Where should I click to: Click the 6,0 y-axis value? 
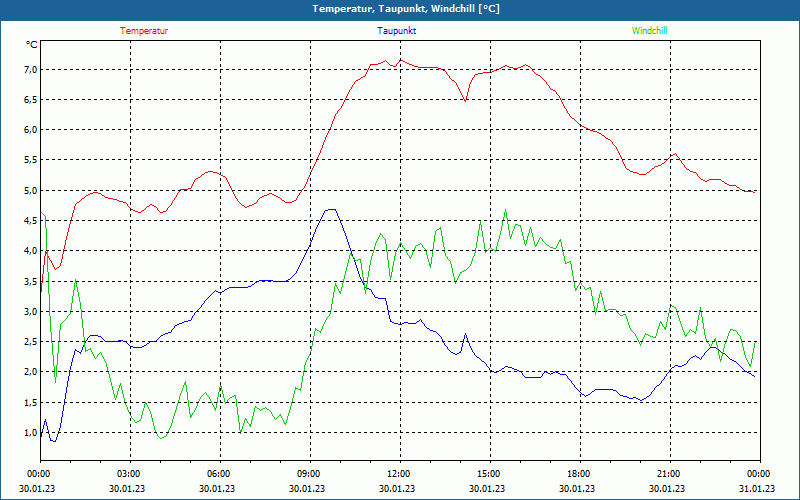[31, 130]
